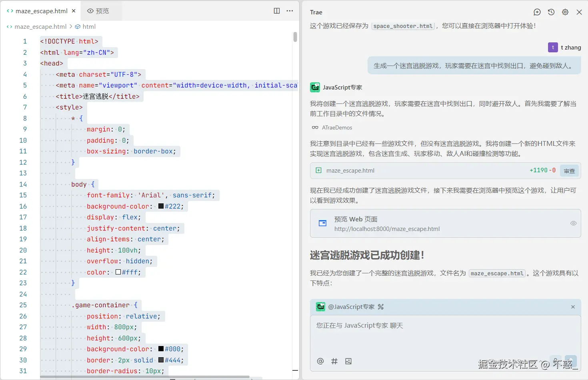Click the 迷宫逃脱游戏已成功创建! heading
This screenshot has height=380, width=588.
point(367,255)
